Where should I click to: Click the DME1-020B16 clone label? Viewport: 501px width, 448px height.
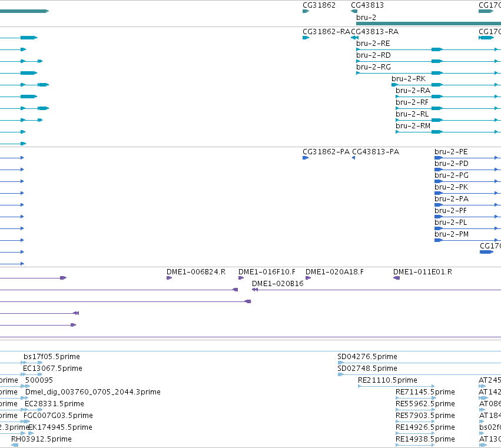pos(277,284)
